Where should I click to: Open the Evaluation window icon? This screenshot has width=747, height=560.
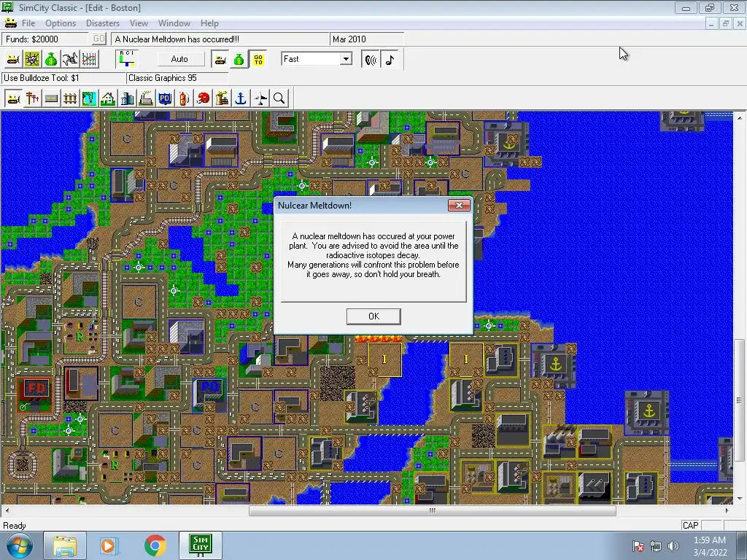tap(70, 59)
